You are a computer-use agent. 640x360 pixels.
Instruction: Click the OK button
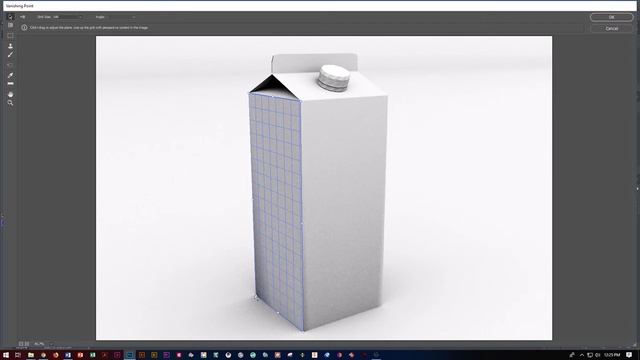611,17
